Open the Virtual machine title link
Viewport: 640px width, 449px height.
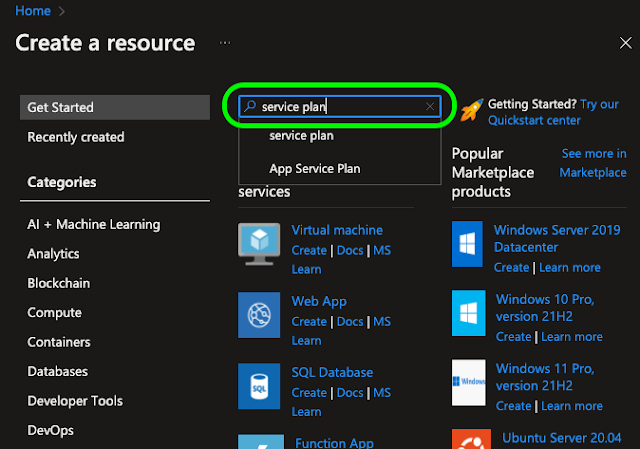337,230
